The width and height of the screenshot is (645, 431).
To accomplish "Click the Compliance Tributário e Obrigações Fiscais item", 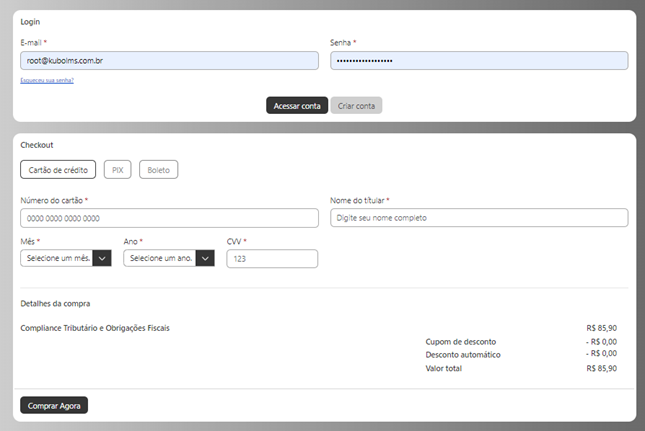I will pos(95,327).
